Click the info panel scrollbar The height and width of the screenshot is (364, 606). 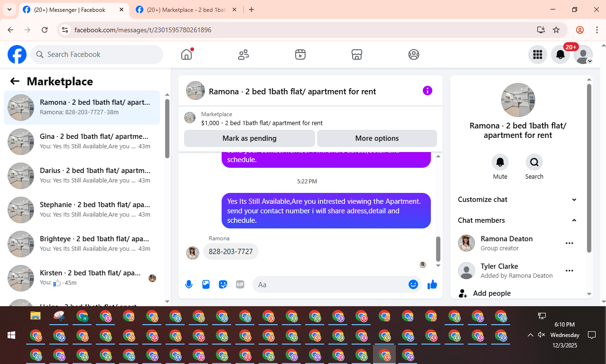[589, 168]
